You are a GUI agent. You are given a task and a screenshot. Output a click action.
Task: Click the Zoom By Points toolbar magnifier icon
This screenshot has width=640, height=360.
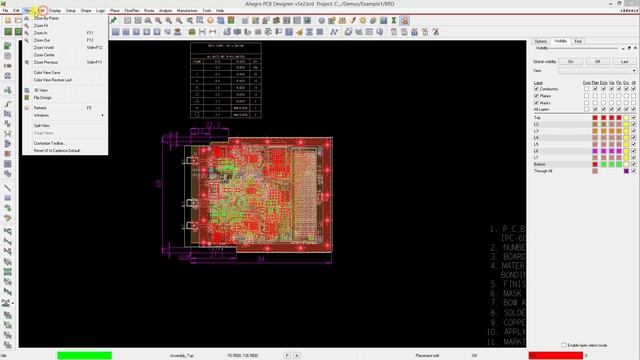point(148,20)
